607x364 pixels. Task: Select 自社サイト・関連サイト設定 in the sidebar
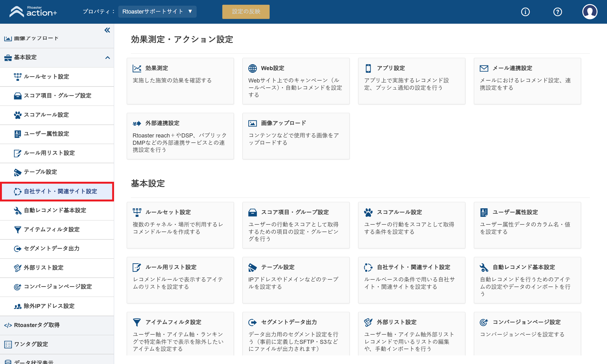[57, 191]
